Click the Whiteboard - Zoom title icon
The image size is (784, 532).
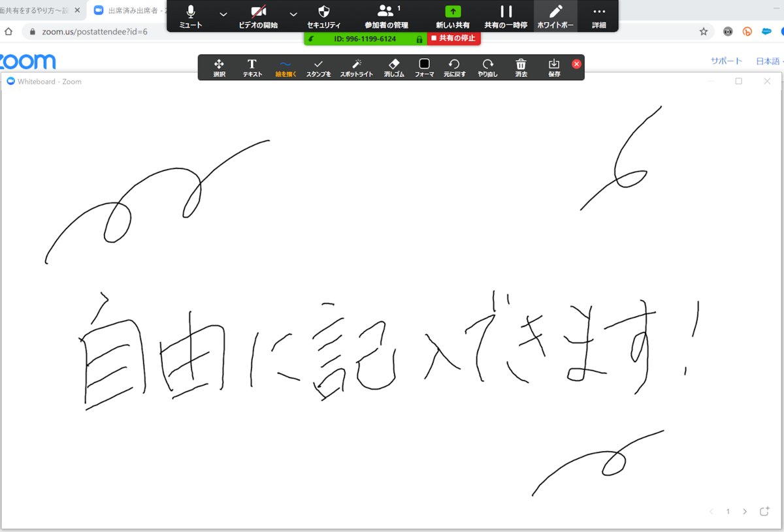[10, 82]
